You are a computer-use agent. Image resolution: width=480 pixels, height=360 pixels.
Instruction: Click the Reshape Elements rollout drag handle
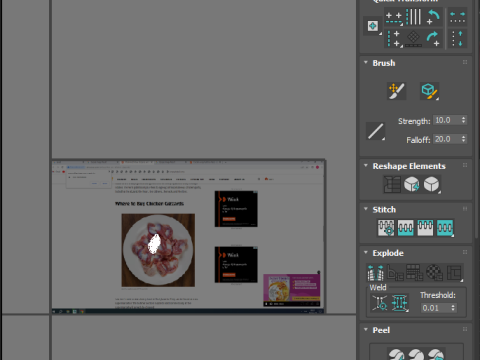coord(465,165)
